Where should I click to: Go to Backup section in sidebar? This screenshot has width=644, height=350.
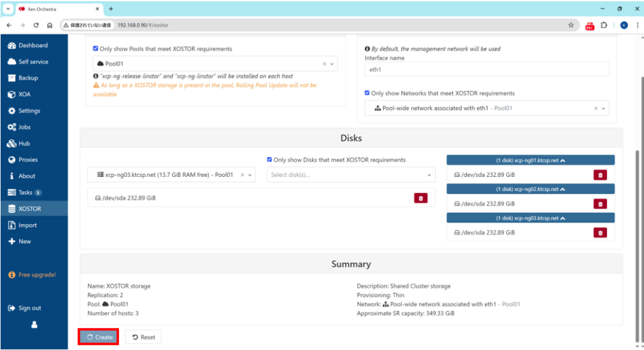28,78
